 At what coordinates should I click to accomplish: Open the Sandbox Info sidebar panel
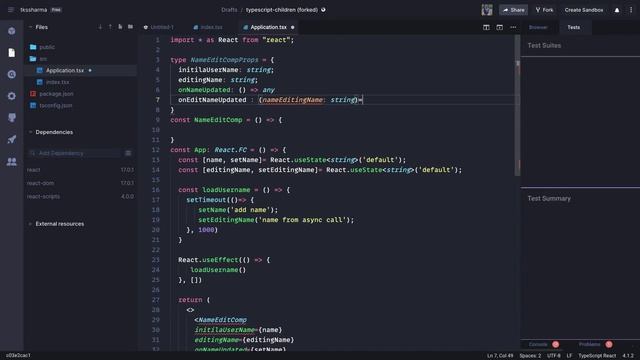[x=12, y=31]
